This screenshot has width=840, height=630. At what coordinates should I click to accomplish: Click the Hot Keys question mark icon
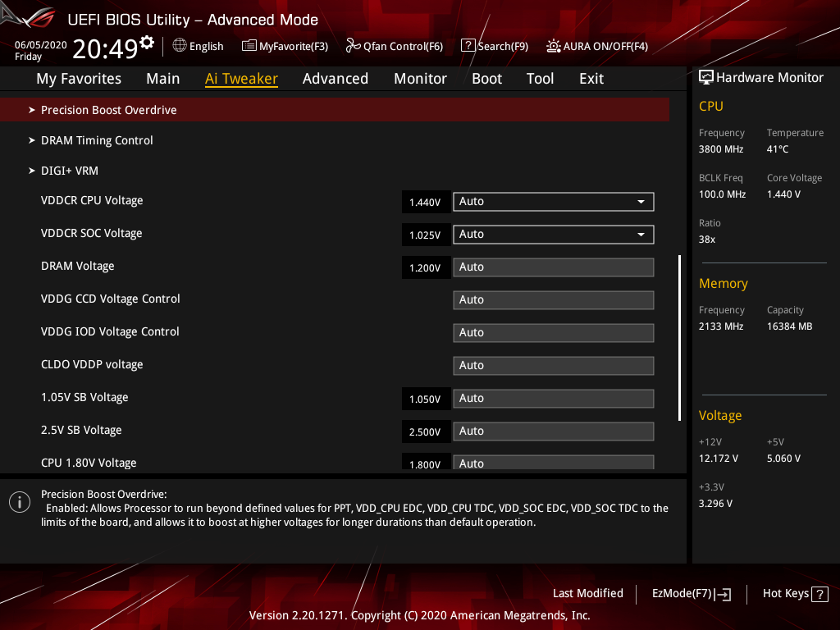point(819,594)
